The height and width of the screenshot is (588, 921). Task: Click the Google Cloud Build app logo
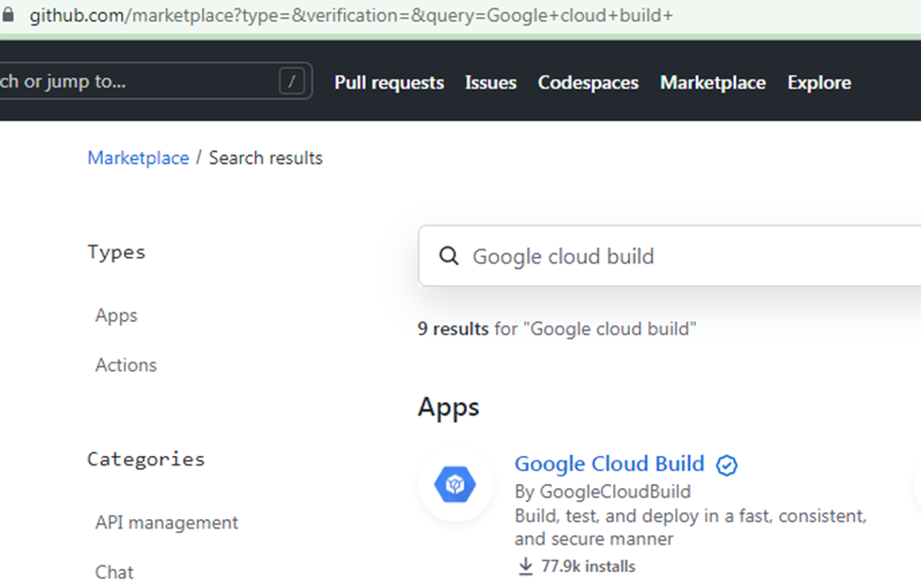[x=456, y=484]
